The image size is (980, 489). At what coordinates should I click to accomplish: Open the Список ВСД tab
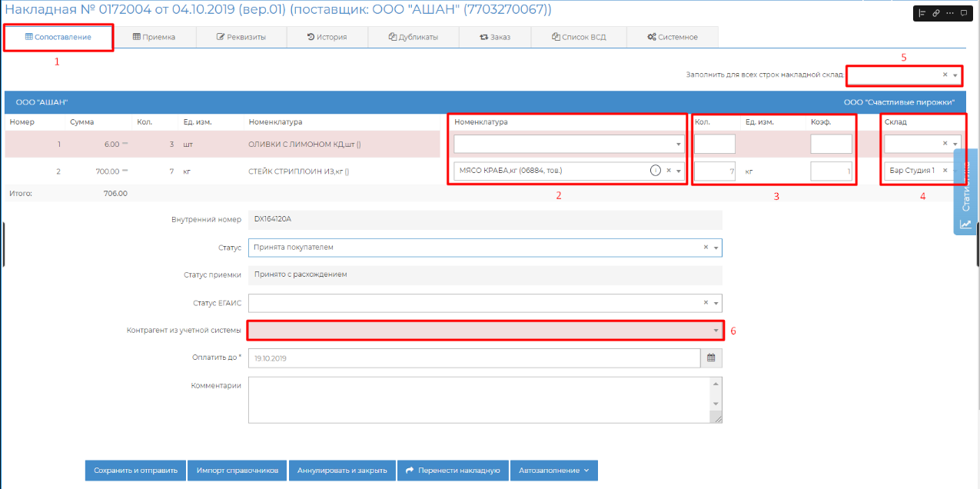[x=580, y=37]
